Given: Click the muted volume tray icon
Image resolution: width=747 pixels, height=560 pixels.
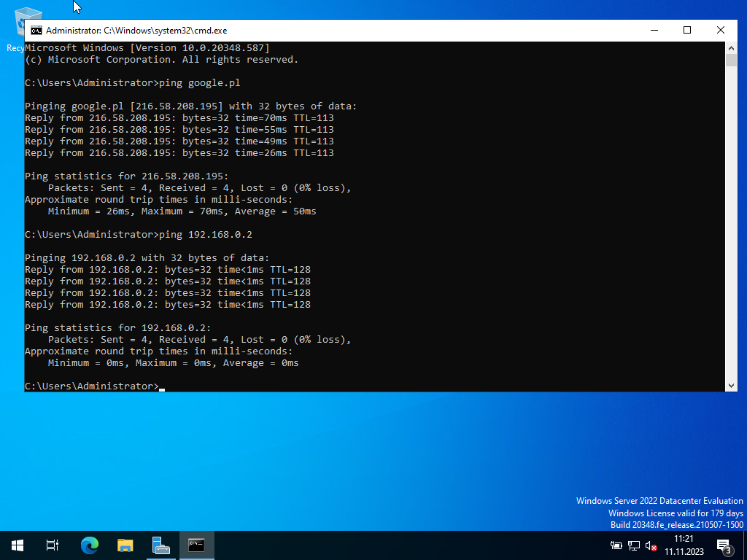Looking at the screenshot, I should click(651, 545).
